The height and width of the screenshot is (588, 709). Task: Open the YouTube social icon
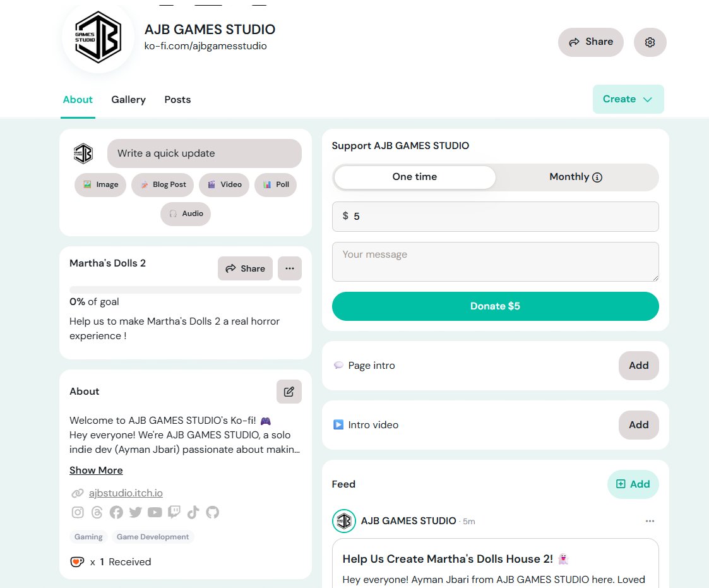[x=155, y=512]
